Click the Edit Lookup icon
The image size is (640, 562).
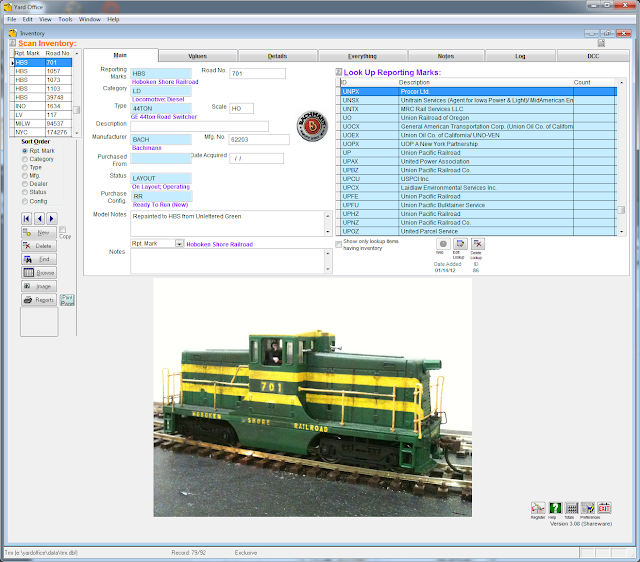coord(460,244)
